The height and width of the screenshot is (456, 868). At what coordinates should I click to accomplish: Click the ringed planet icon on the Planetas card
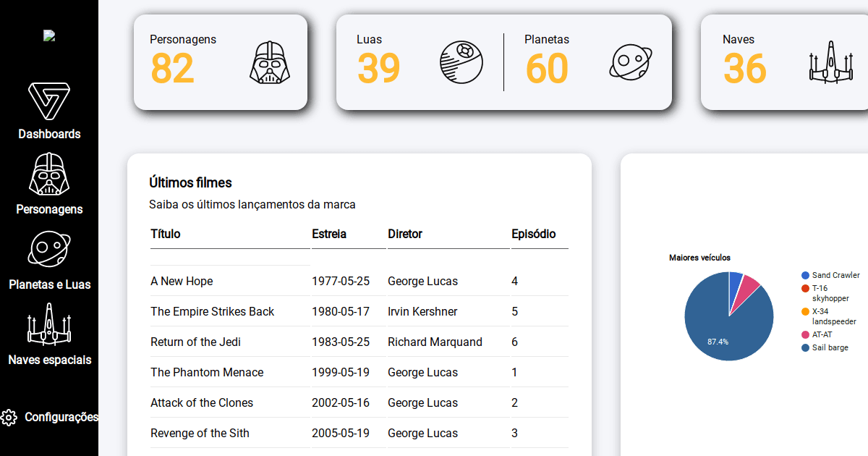[630, 62]
